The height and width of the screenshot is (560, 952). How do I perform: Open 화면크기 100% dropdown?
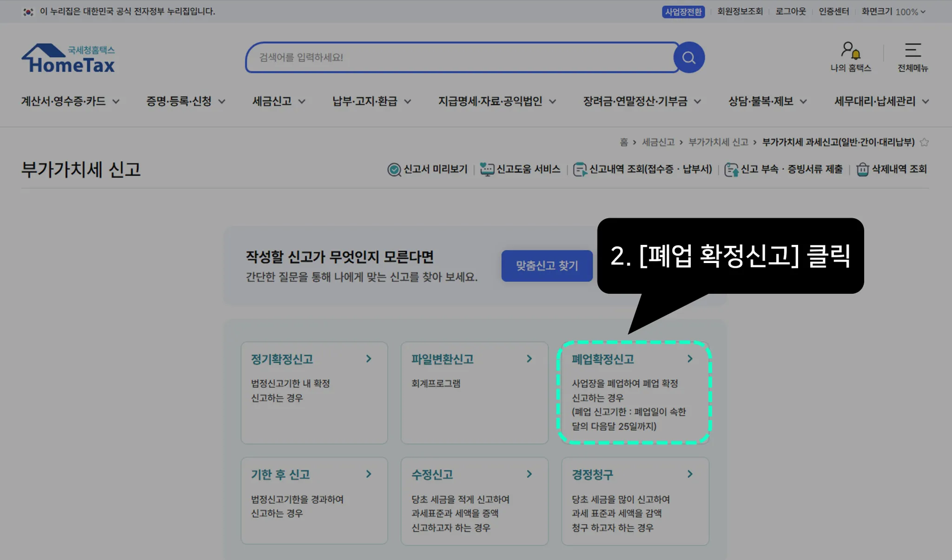pyautogui.click(x=893, y=12)
